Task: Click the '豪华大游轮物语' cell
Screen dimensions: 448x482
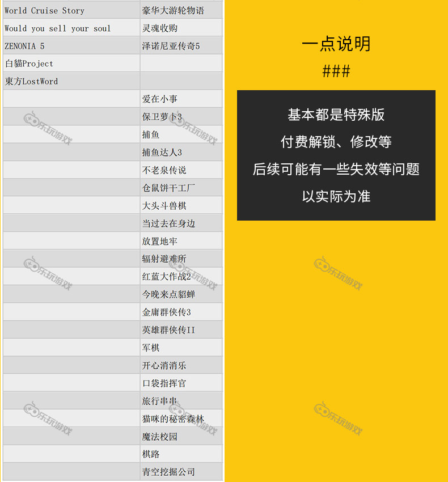Action: [181, 10]
